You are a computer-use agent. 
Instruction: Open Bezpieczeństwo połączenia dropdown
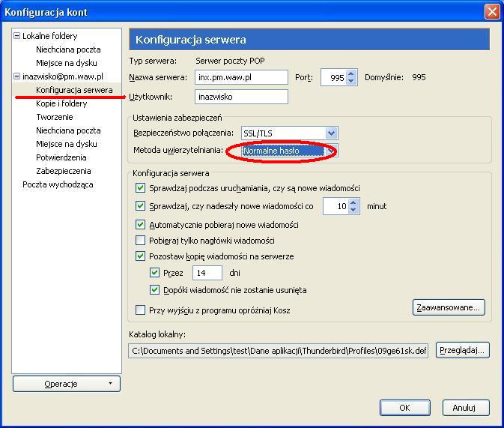coord(331,133)
